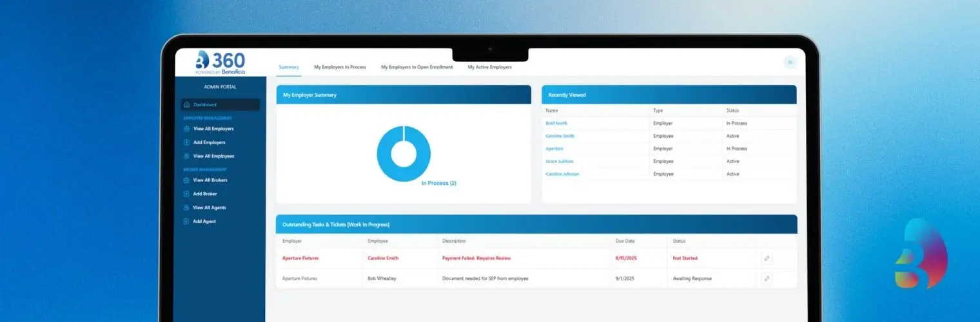980x322 pixels.
Task: Click the B360 logo in the header
Action: pos(220,62)
